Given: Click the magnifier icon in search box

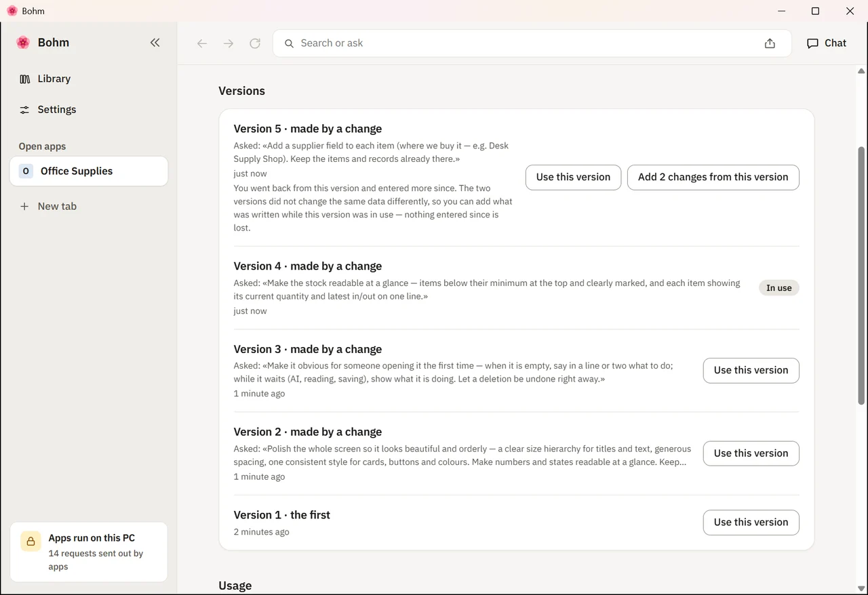Looking at the screenshot, I should pos(289,43).
